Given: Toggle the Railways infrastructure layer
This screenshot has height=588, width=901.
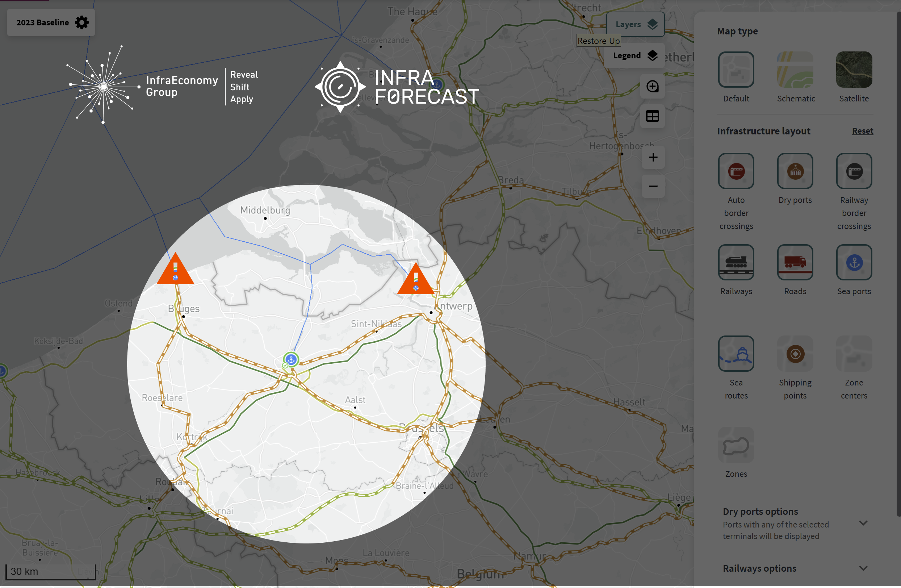Looking at the screenshot, I should [x=736, y=262].
